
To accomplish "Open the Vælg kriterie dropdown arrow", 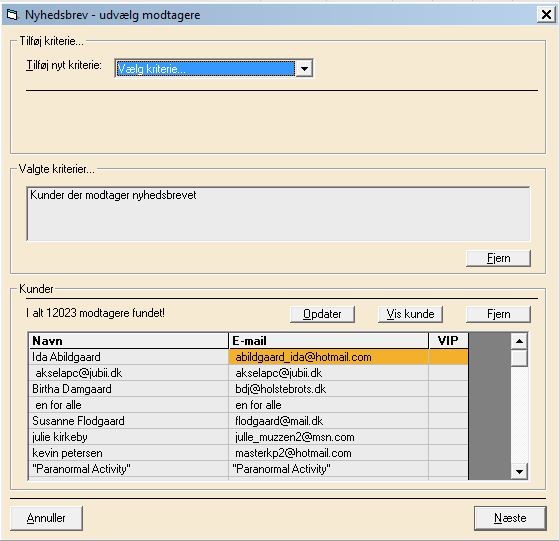I will 304,68.
